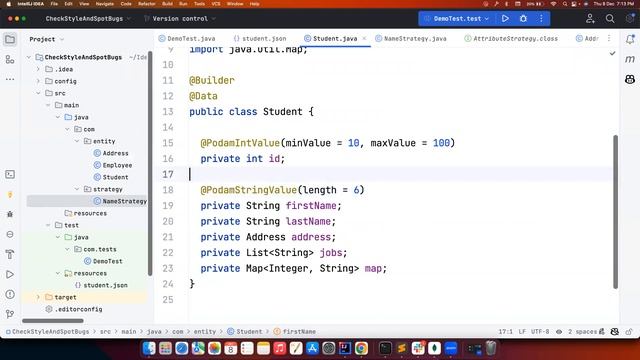Click firstName breadcrumb in navigation bar
Viewport: 640px width, 360px height.
click(299, 332)
